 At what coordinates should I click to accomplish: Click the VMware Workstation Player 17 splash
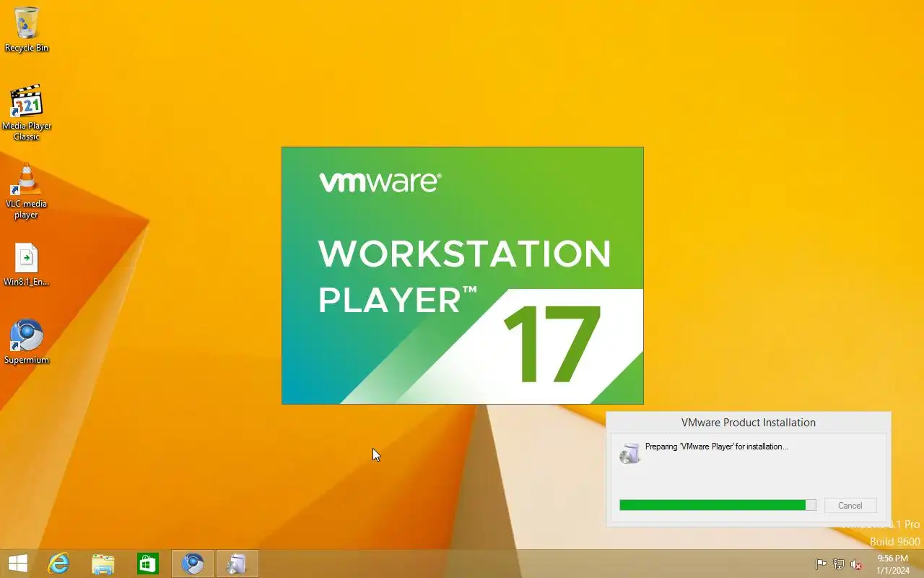463,275
